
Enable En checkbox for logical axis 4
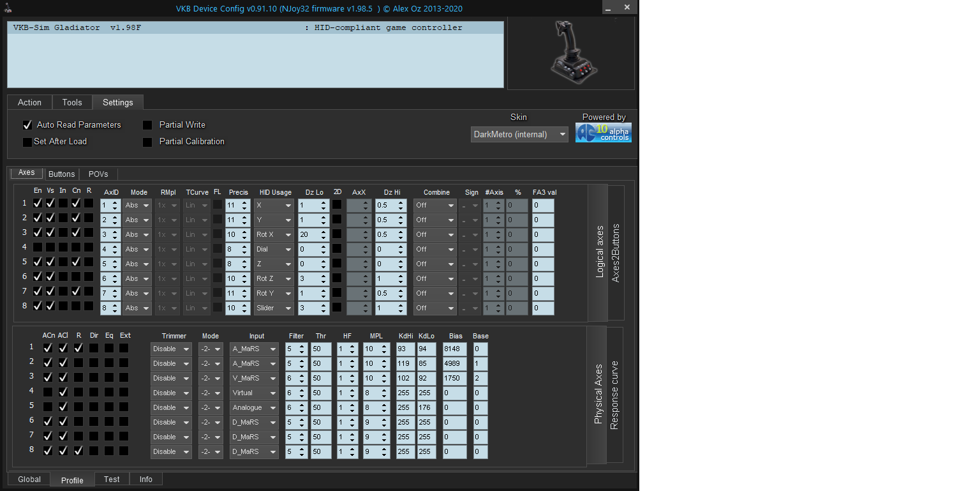tap(38, 247)
